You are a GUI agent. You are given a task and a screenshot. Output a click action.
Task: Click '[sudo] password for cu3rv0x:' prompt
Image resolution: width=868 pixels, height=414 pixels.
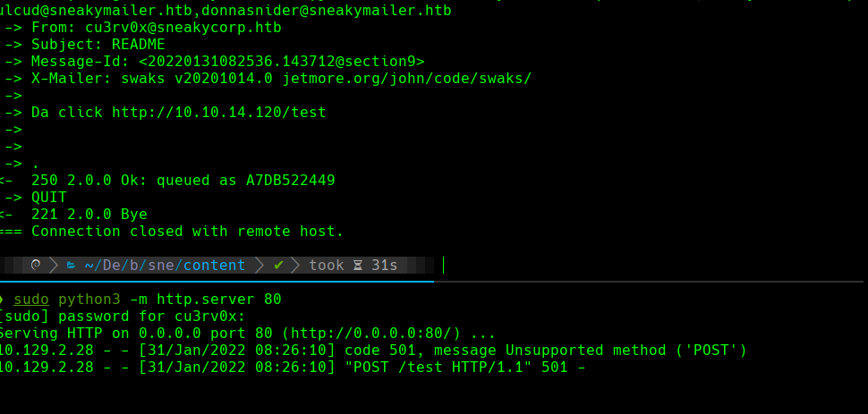pyautogui.click(x=121, y=317)
